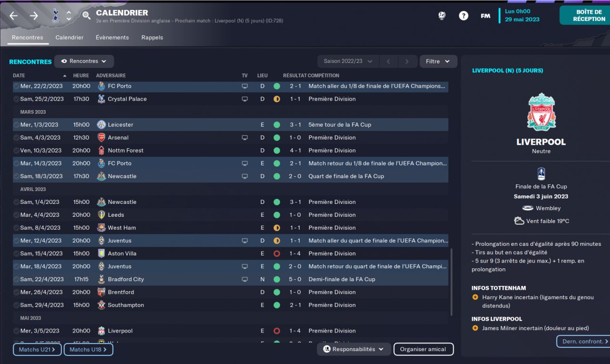
Task: Click the Harry Kane incertain injury note
Action: click(538, 302)
